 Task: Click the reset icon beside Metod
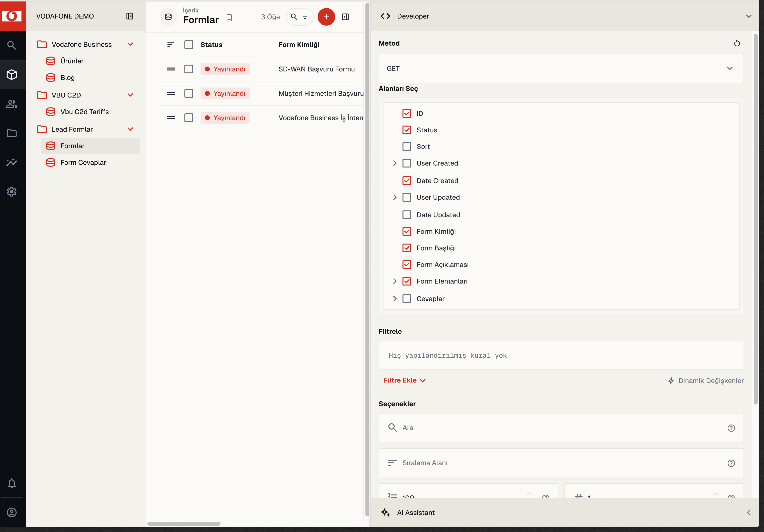(x=737, y=43)
